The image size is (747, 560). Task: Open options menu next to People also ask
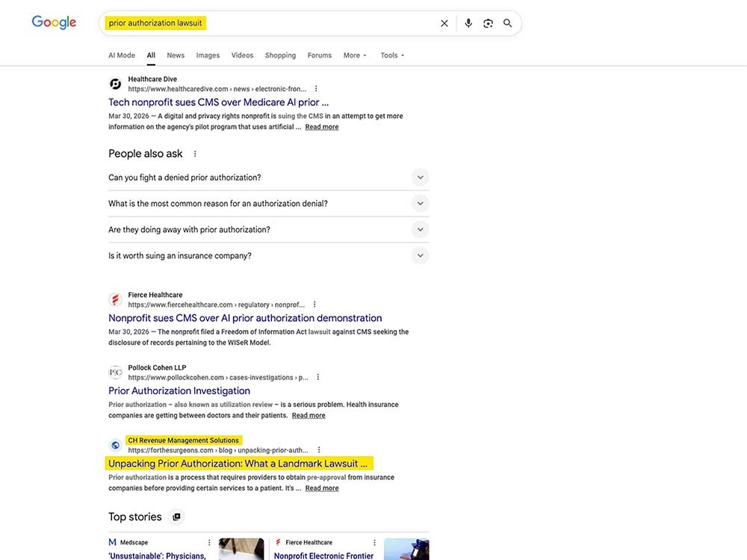(195, 154)
